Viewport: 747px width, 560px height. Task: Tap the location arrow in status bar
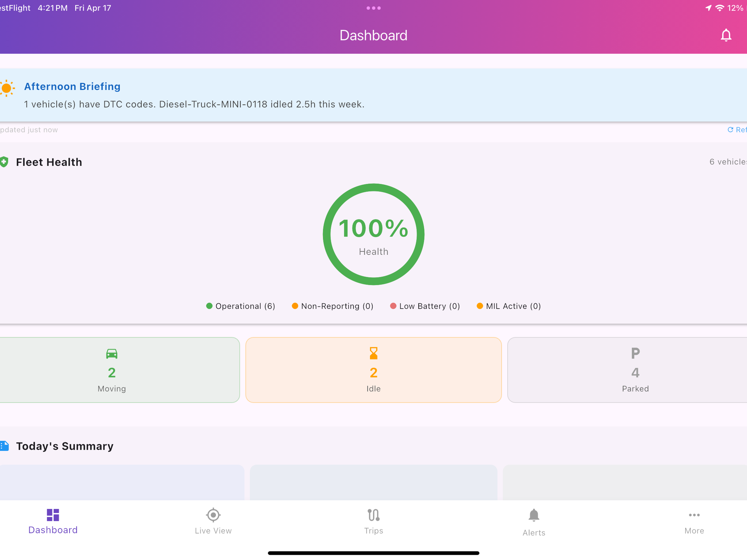[x=708, y=8]
